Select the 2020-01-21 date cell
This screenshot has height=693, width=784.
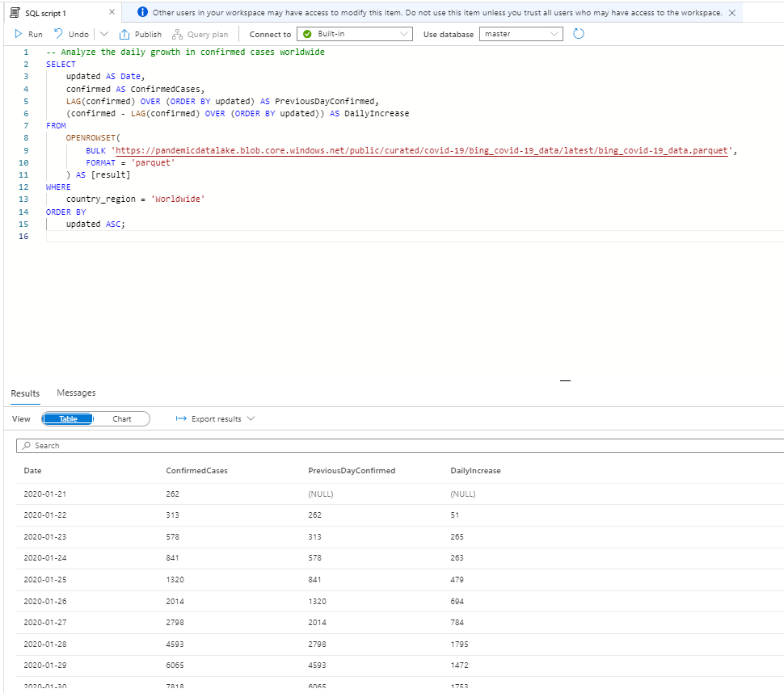[x=45, y=493]
